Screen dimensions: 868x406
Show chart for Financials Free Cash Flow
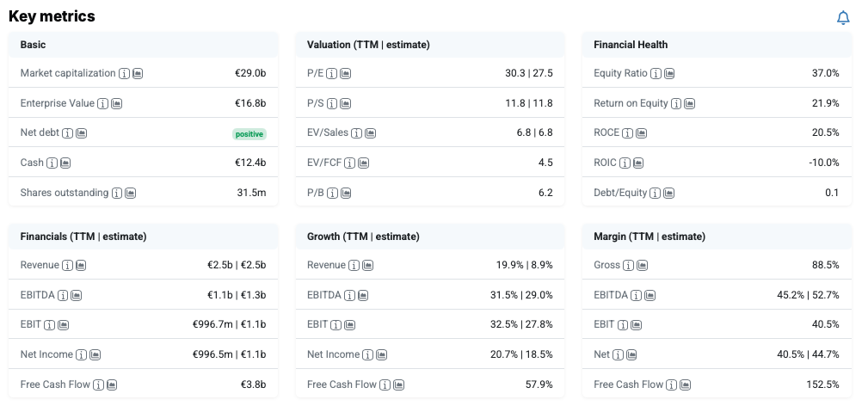[112, 385]
